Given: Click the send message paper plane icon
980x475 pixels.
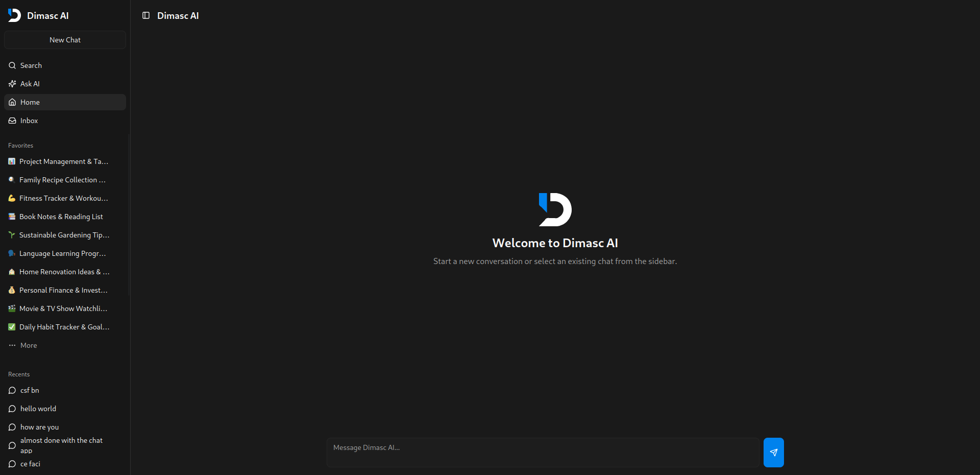Looking at the screenshot, I should pos(773,453).
